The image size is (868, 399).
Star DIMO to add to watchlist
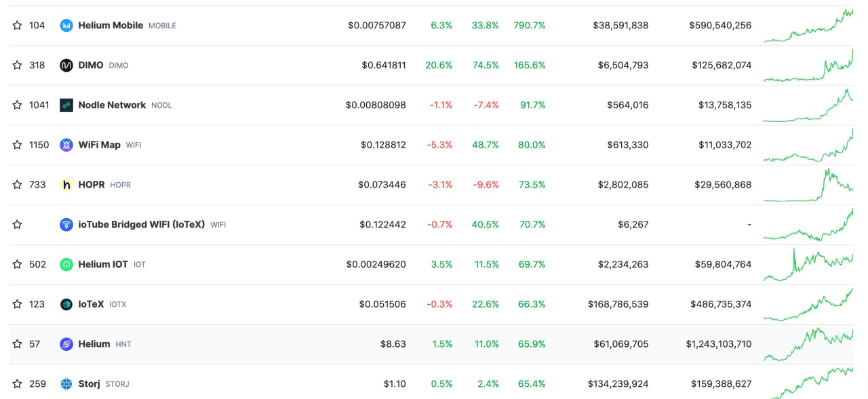click(17, 66)
